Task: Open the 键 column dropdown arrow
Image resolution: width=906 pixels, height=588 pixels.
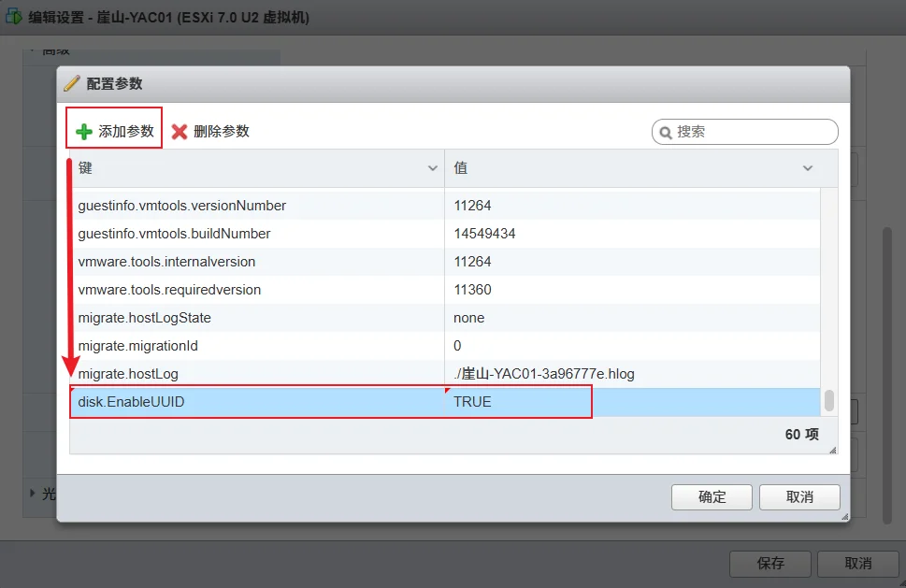Action: pyautogui.click(x=433, y=168)
